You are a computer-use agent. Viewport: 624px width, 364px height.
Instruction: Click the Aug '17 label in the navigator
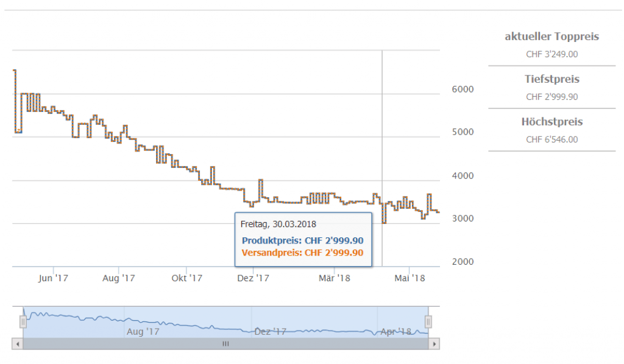tap(143, 332)
